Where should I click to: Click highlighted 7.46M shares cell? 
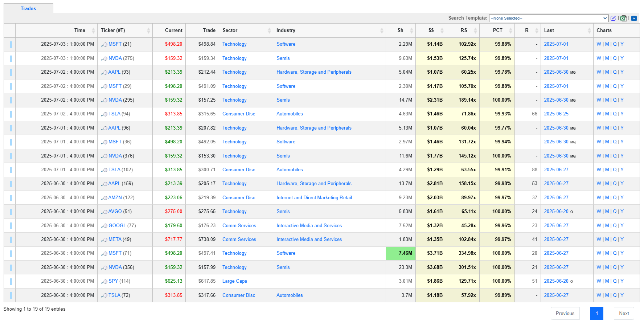pos(401,253)
